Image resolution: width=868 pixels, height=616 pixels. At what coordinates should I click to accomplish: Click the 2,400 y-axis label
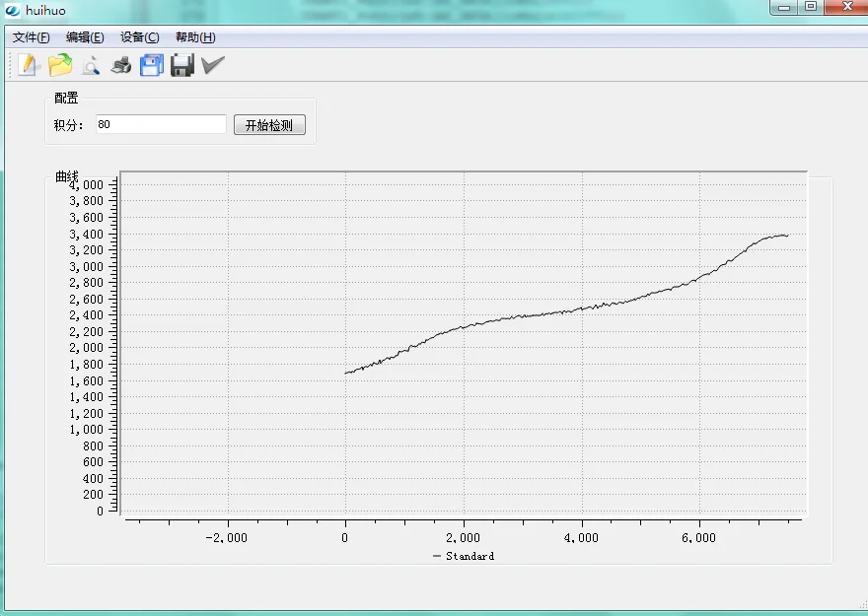click(x=87, y=315)
